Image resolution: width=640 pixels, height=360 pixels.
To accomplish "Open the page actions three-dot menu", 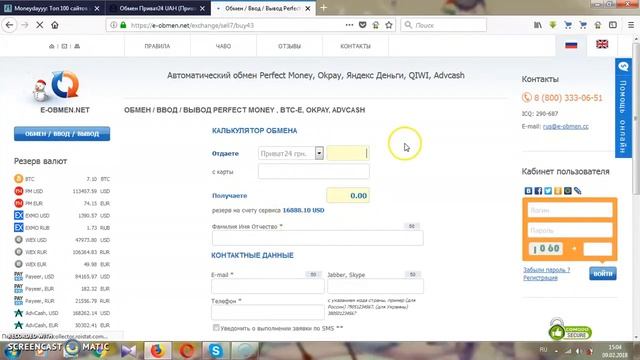I will click(349, 25).
